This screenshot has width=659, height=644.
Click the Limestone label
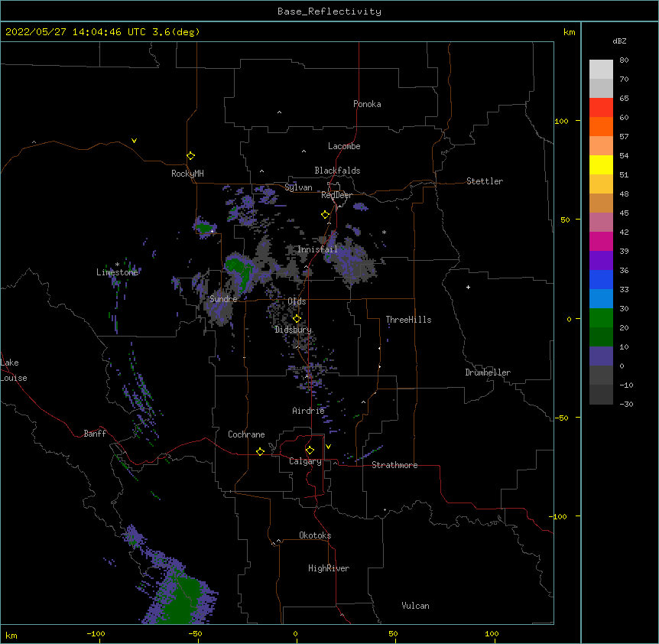[x=117, y=272]
